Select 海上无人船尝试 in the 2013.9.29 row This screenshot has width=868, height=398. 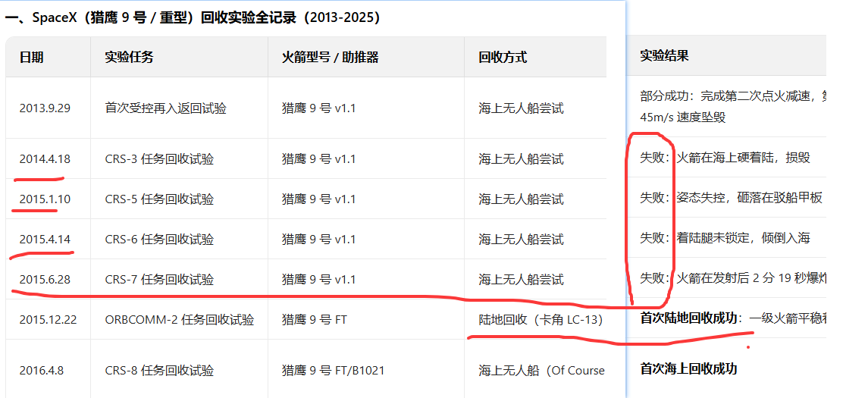pyautogui.click(x=521, y=108)
